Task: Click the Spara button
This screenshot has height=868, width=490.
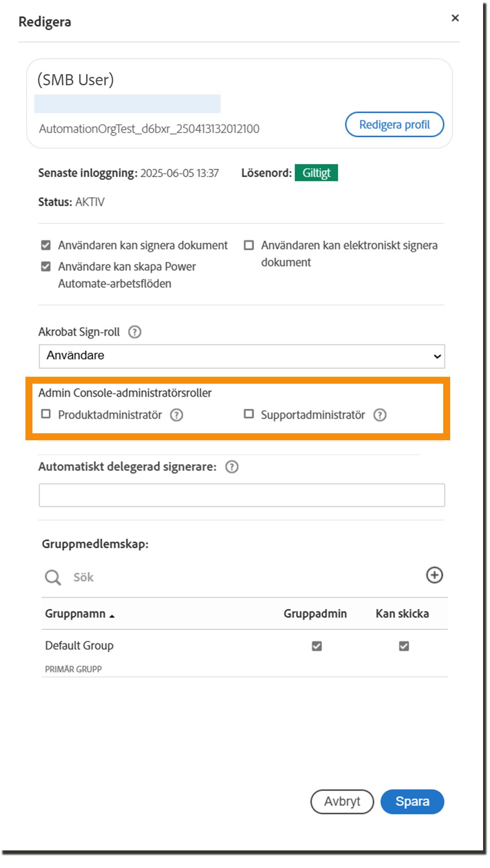Action: 412,801
